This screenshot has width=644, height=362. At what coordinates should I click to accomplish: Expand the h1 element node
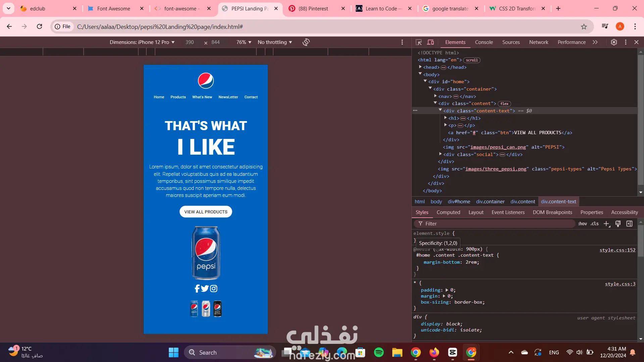point(445,118)
